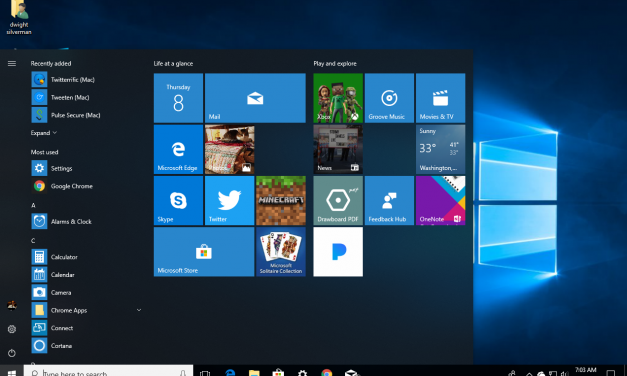Screen dimensions: 627x376
Task: Jump to letter A in app list
Action: pos(33,205)
